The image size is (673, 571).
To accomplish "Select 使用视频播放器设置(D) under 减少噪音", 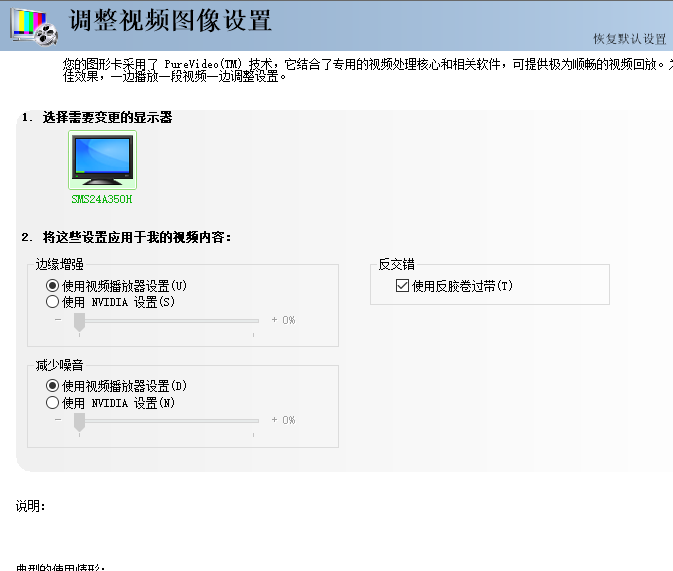I will [53, 386].
